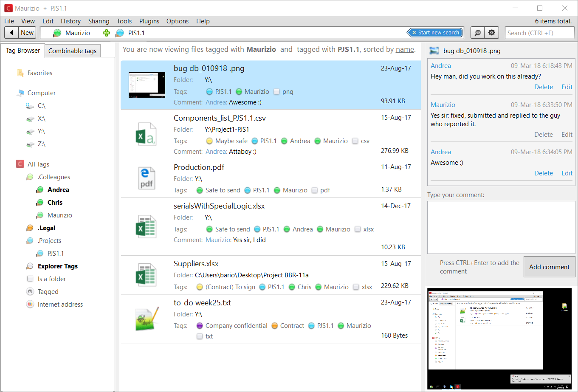Viewport: 578px width, 392px height.
Task: Select the .Colleagues tag group
Action: click(x=54, y=177)
